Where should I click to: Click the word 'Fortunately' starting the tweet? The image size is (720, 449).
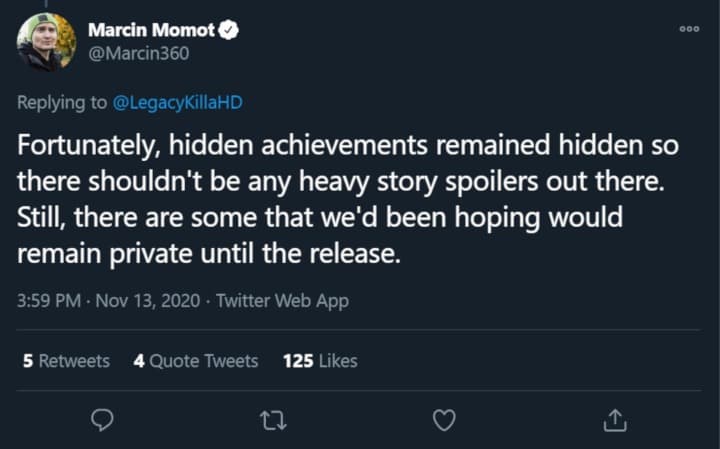click(x=78, y=145)
